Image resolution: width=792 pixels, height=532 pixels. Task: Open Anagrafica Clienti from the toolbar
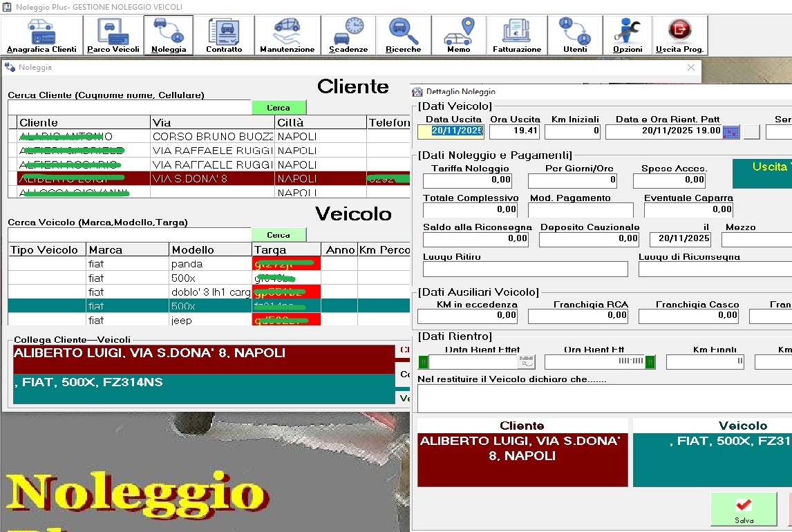(x=41, y=35)
